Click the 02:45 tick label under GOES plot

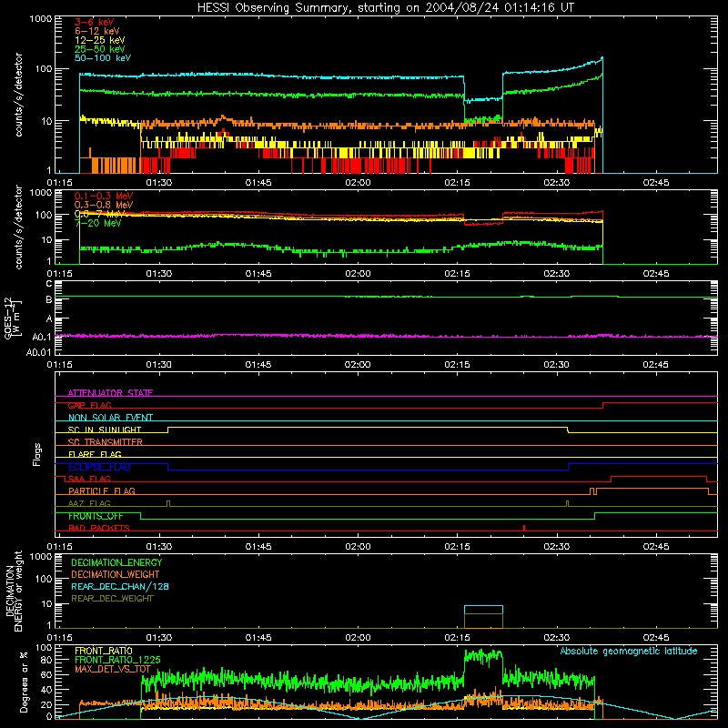click(655, 365)
